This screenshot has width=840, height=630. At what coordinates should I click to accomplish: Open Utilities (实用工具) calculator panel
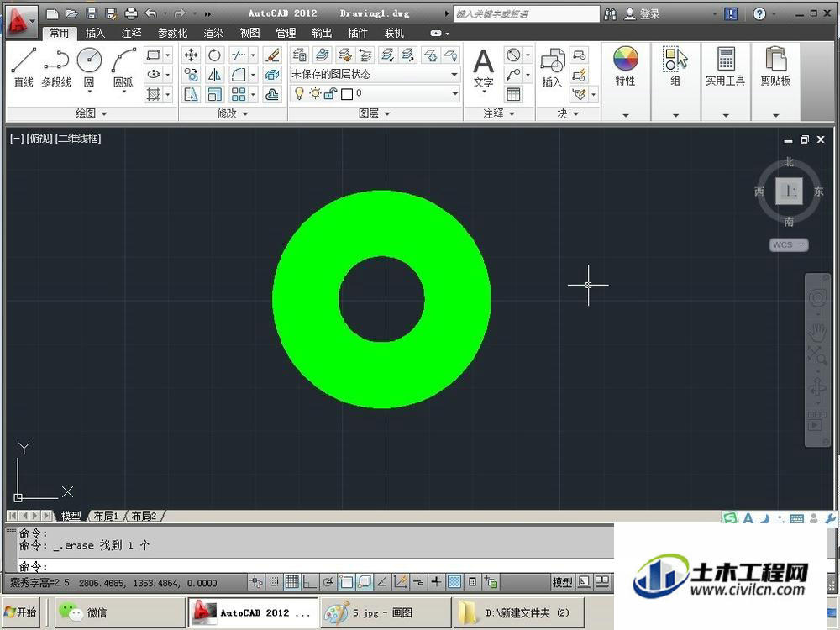726,66
